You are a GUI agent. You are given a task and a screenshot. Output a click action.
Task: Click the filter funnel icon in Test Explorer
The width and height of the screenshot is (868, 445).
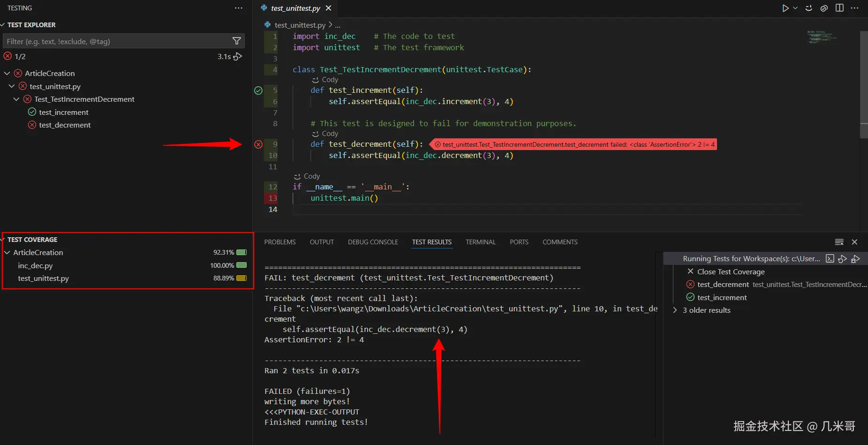click(237, 41)
